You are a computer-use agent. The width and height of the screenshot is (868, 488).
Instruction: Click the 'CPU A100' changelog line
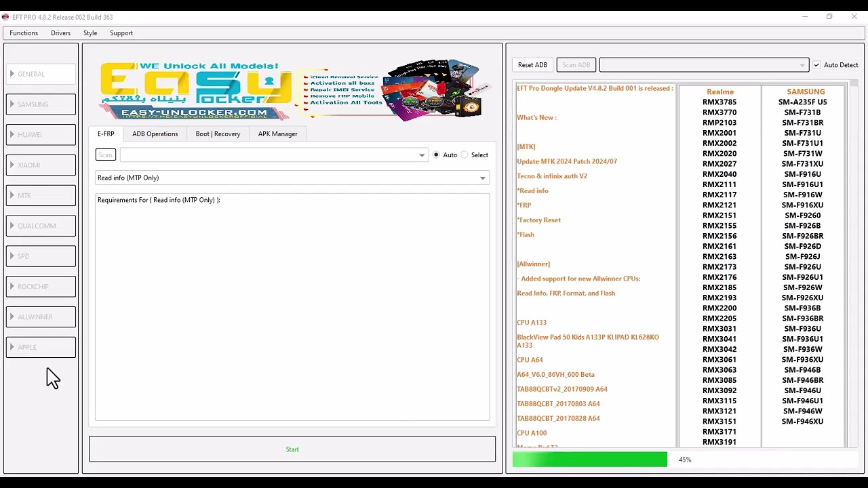point(532,433)
